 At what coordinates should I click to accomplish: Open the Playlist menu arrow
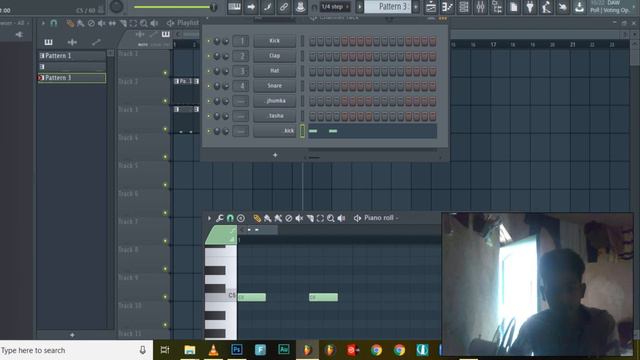[x=43, y=23]
